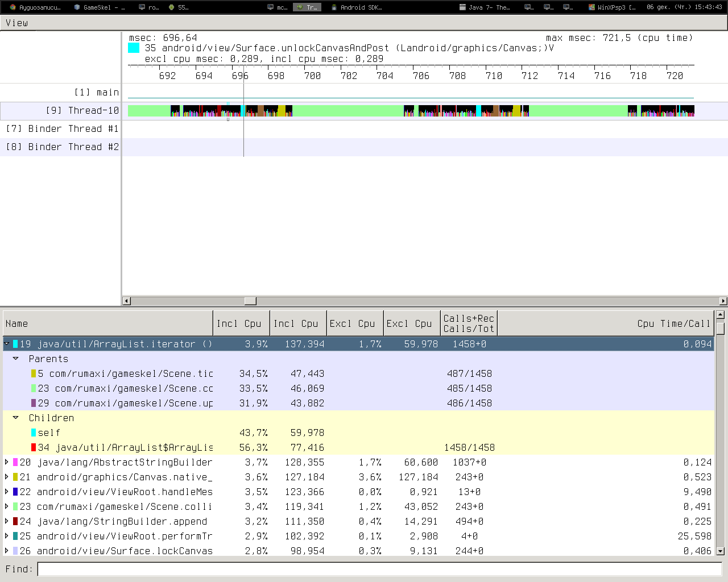Sort by Calls+Rec Calls/Total column
Image resolution: width=728 pixels, height=582 pixels.
[x=469, y=323]
